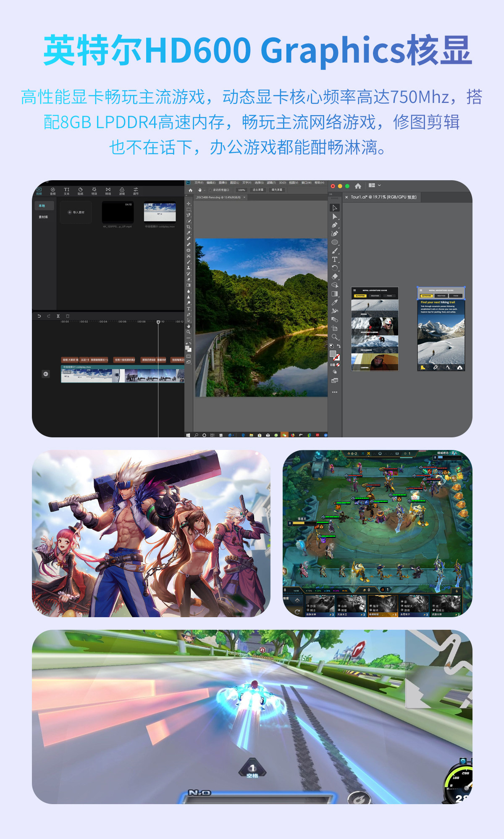Click undo arrow in timeline toolbar
504x839 pixels.
[39, 316]
